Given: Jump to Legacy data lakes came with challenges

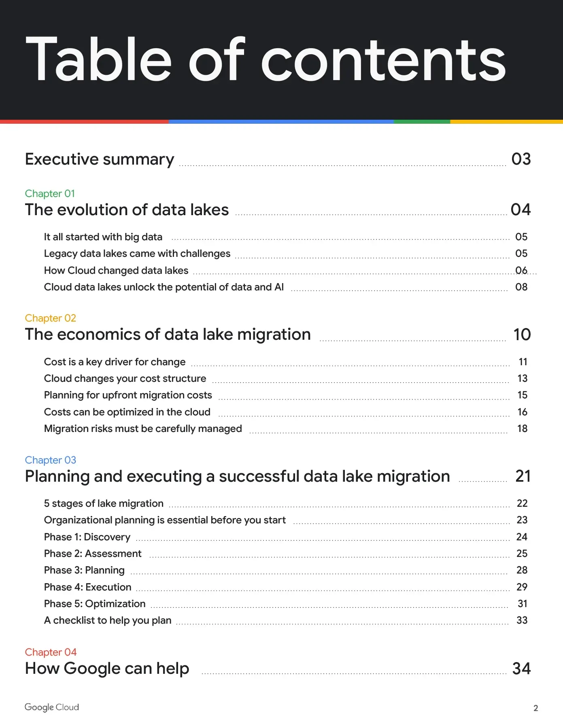Looking at the screenshot, I should (x=137, y=254).
